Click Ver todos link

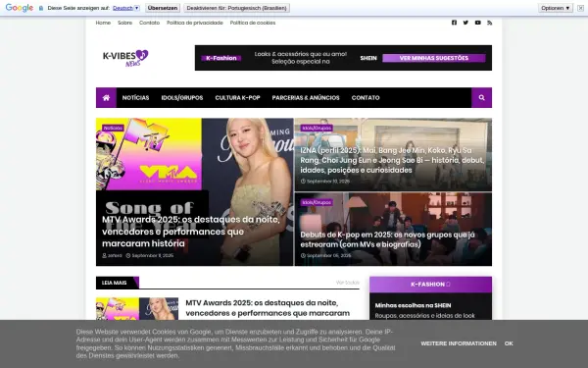[x=348, y=283]
